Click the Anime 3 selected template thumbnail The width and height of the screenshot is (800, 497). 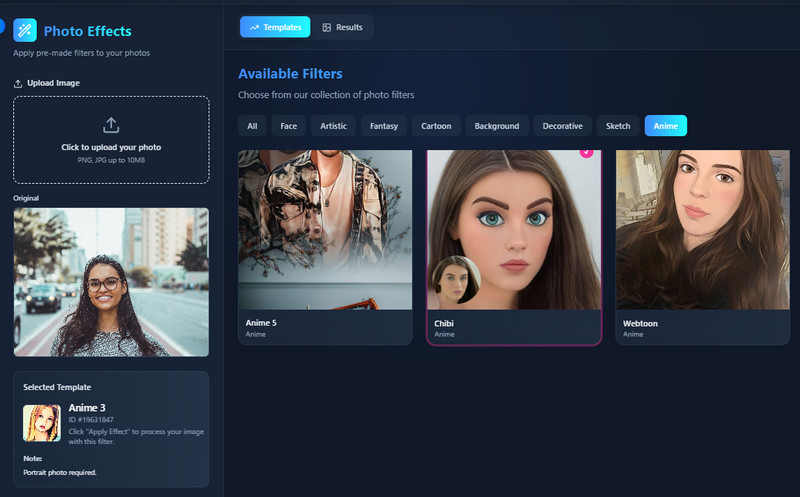point(42,423)
